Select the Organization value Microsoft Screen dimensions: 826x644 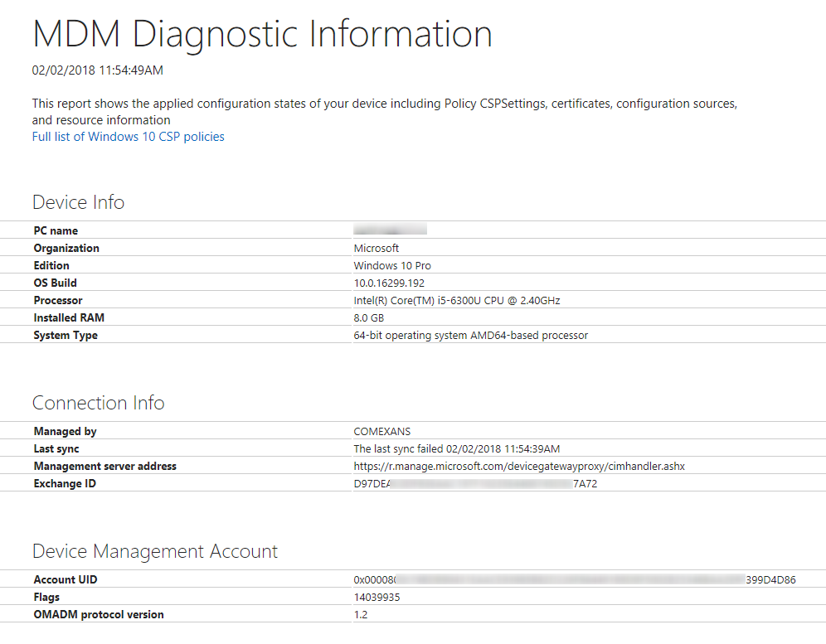pos(377,248)
